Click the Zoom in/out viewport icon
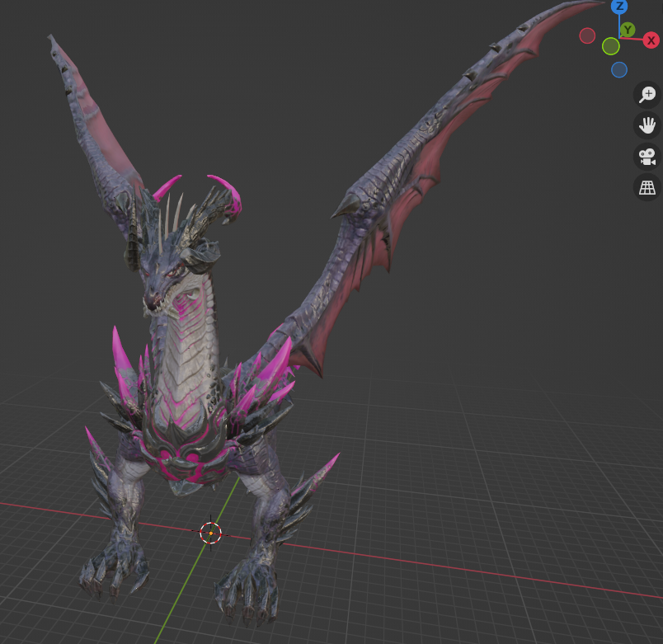The image size is (663, 644). pyautogui.click(x=647, y=94)
